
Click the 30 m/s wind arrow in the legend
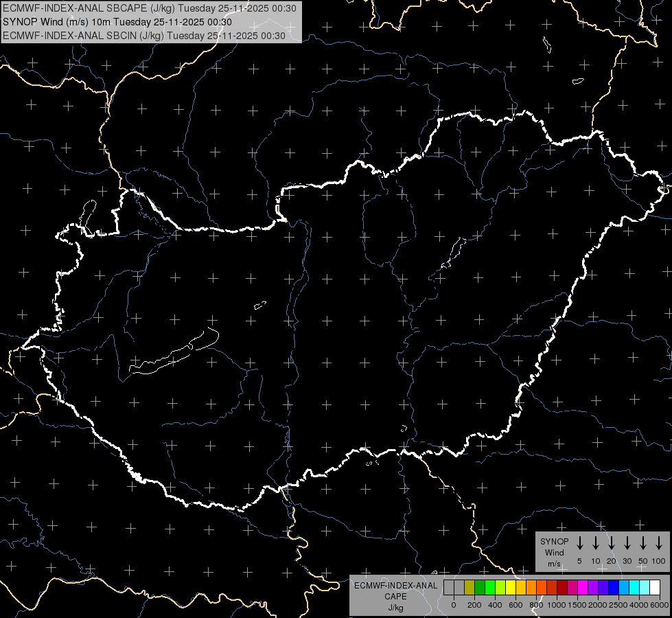[x=627, y=542]
